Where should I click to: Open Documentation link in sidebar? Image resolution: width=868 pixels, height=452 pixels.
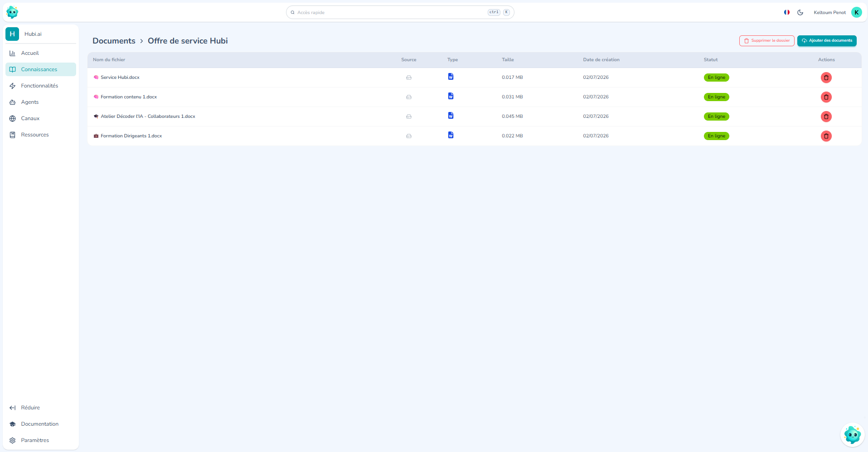click(41, 424)
